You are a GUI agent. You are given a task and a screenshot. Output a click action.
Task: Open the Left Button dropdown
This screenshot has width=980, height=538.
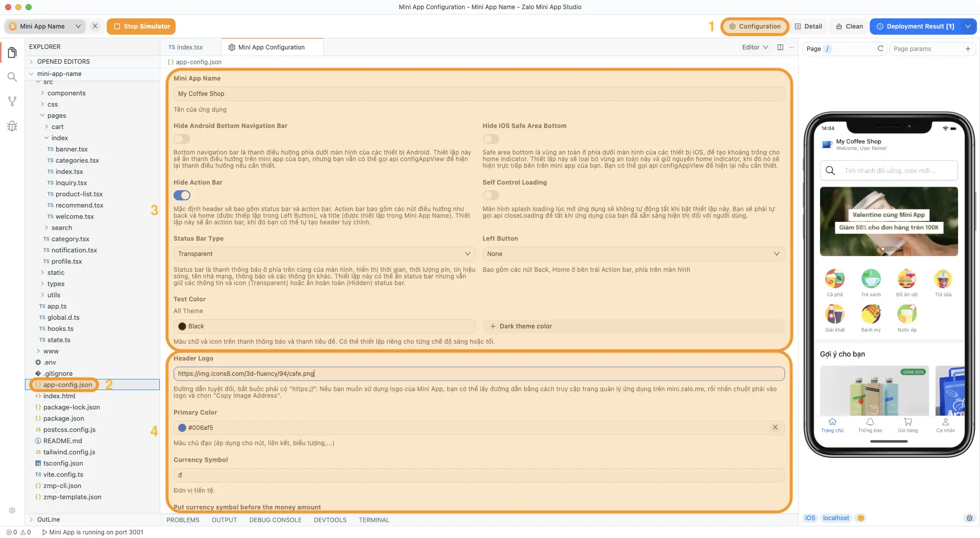(x=633, y=253)
